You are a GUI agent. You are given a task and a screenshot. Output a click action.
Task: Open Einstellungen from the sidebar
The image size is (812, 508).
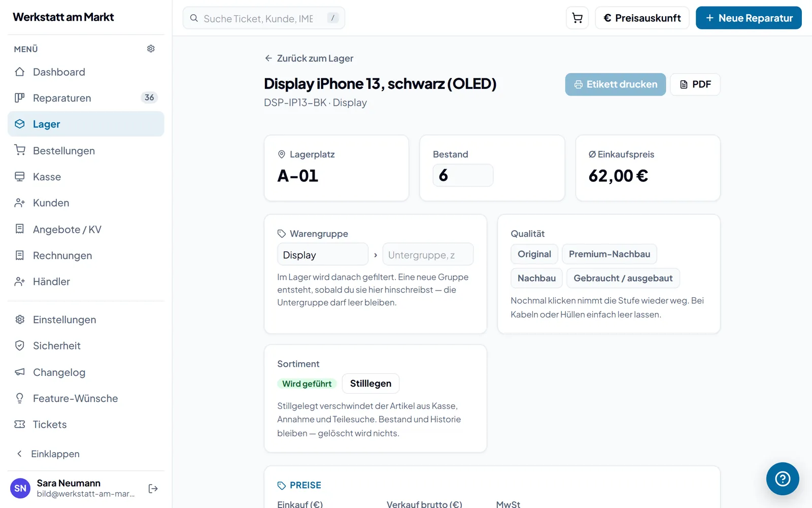(x=86, y=320)
